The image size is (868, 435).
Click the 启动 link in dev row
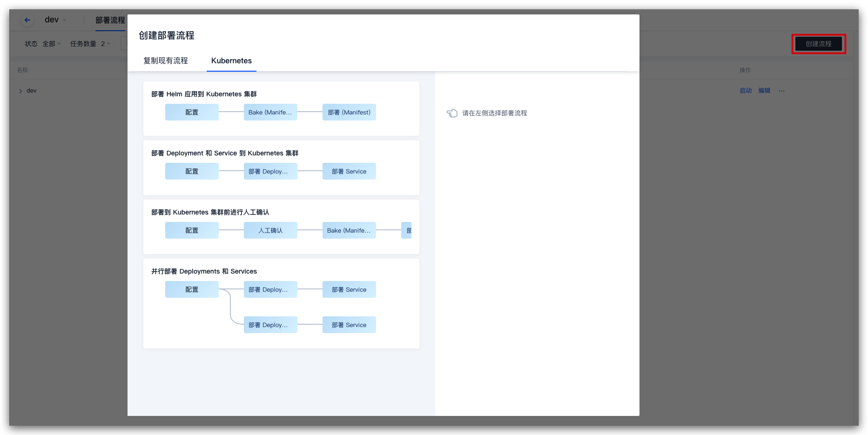(x=746, y=91)
